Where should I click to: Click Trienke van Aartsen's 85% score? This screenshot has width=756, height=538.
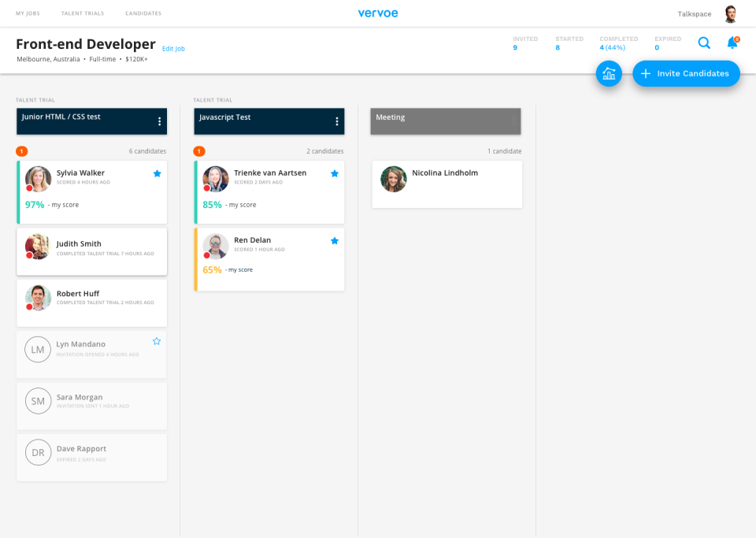212,205
